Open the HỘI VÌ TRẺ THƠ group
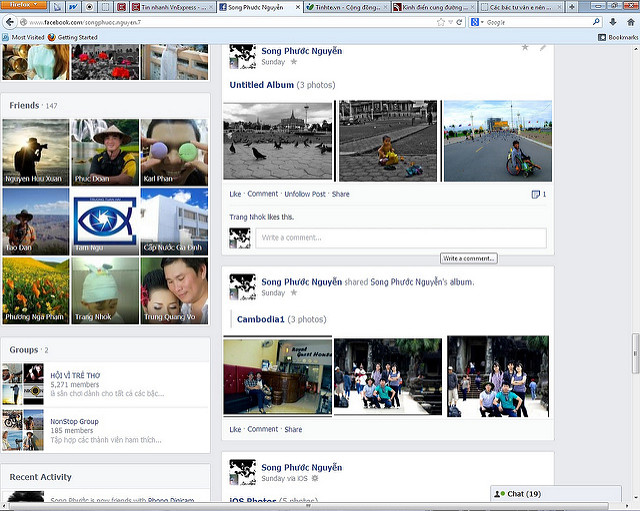This screenshot has height=511, width=640. tap(75, 375)
